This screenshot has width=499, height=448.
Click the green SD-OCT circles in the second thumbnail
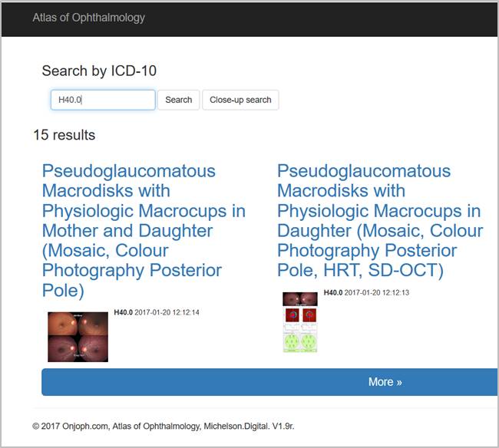(x=299, y=342)
